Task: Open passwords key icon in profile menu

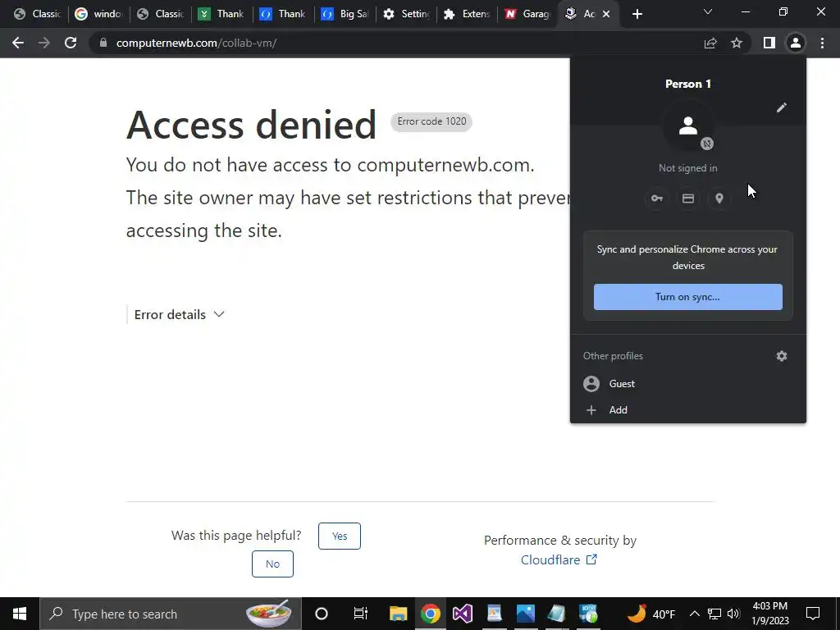Action: (x=657, y=199)
